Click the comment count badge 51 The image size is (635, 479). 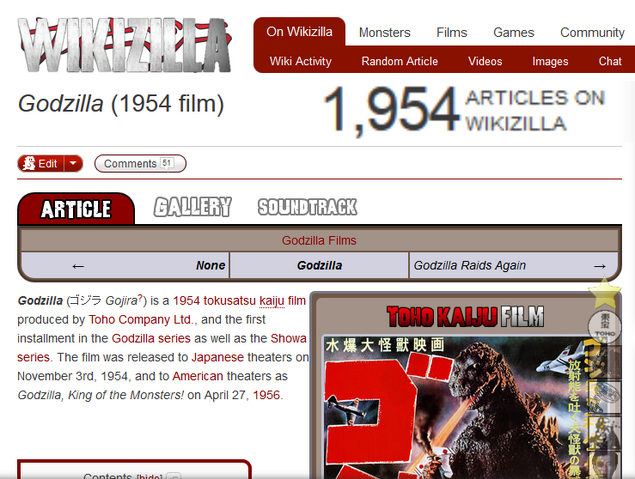click(166, 163)
